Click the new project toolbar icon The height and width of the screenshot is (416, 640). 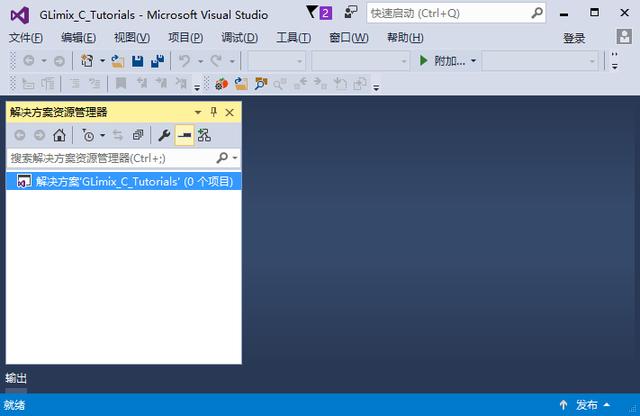(x=87, y=61)
